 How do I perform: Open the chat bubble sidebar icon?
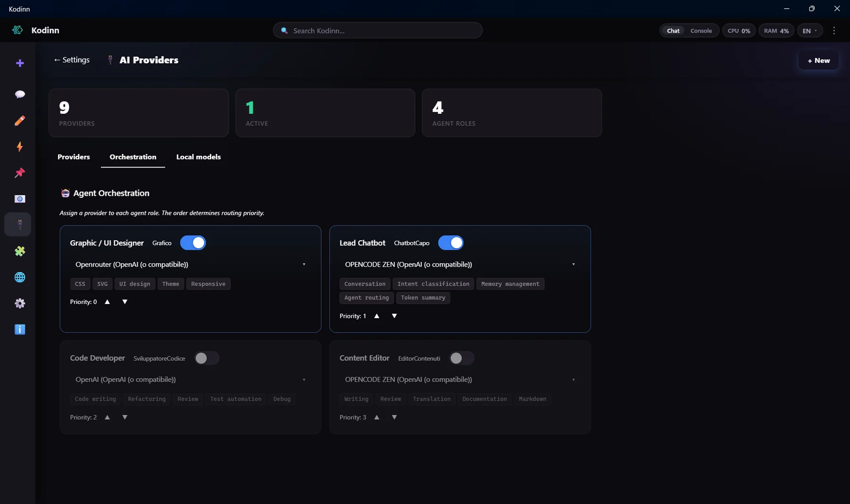click(x=20, y=94)
